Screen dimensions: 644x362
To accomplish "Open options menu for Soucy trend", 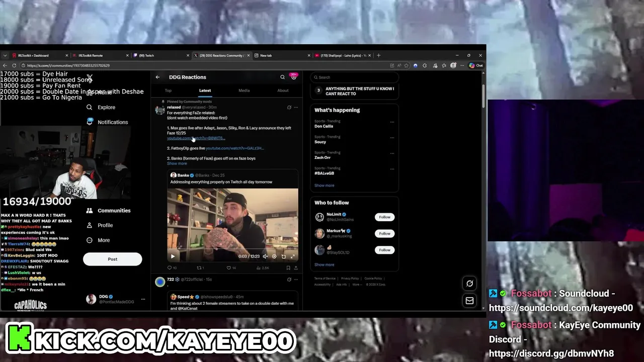I will pyautogui.click(x=392, y=137).
